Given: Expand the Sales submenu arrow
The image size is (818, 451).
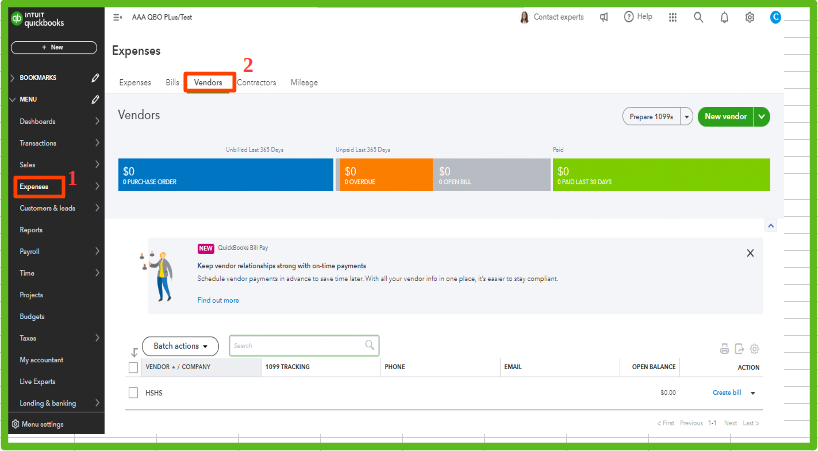Looking at the screenshot, I should click(x=97, y=164).
